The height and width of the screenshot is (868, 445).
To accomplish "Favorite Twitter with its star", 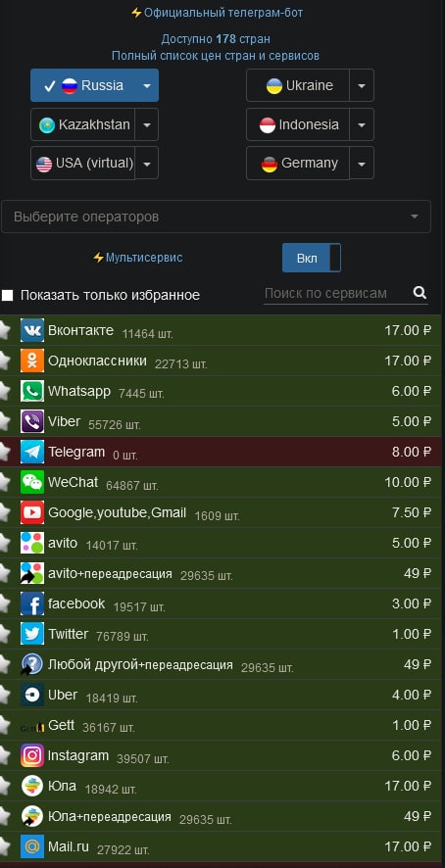I will (x=5, y=634).
